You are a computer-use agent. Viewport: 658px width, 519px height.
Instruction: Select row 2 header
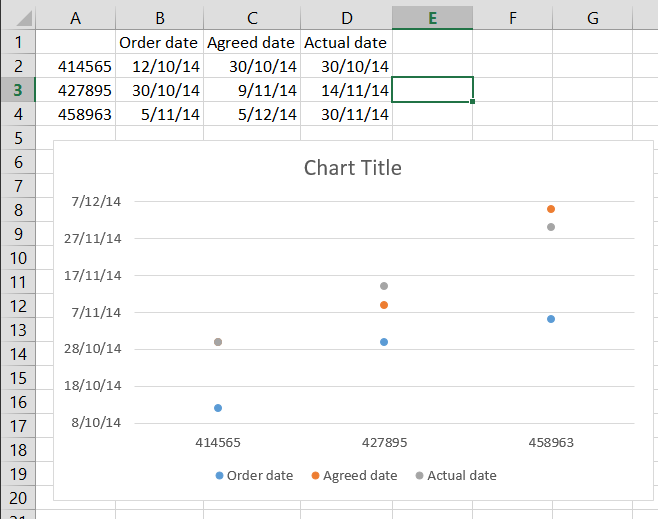click(x=18, y=66)
